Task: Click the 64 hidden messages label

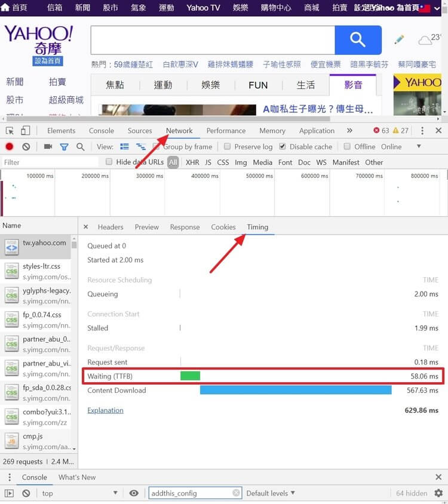Action: pos(412,493)
